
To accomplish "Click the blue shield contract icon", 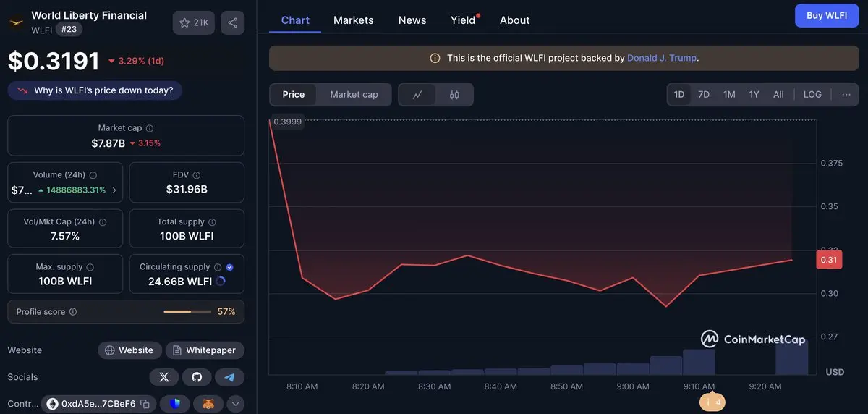I will coord(174,404).
